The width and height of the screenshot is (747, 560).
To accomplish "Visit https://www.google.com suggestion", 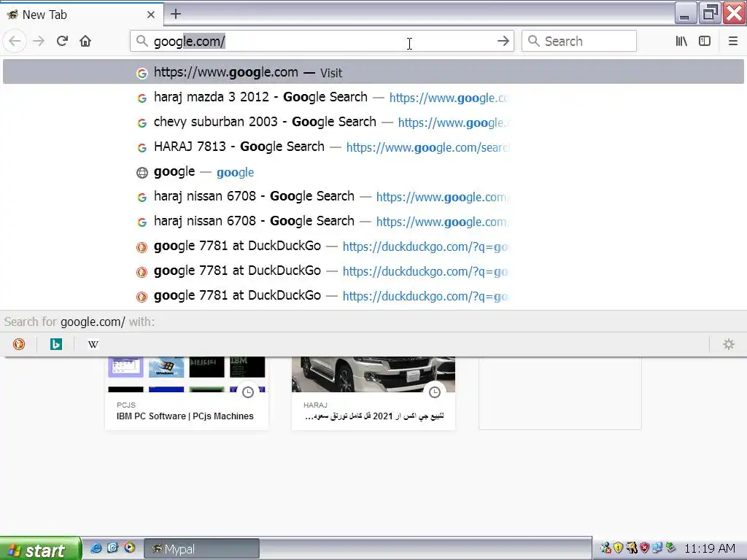I will [x=373, y=72].
